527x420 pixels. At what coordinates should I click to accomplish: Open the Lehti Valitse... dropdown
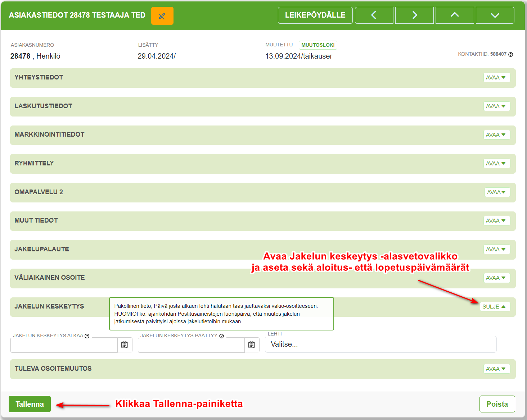point(381,344)
